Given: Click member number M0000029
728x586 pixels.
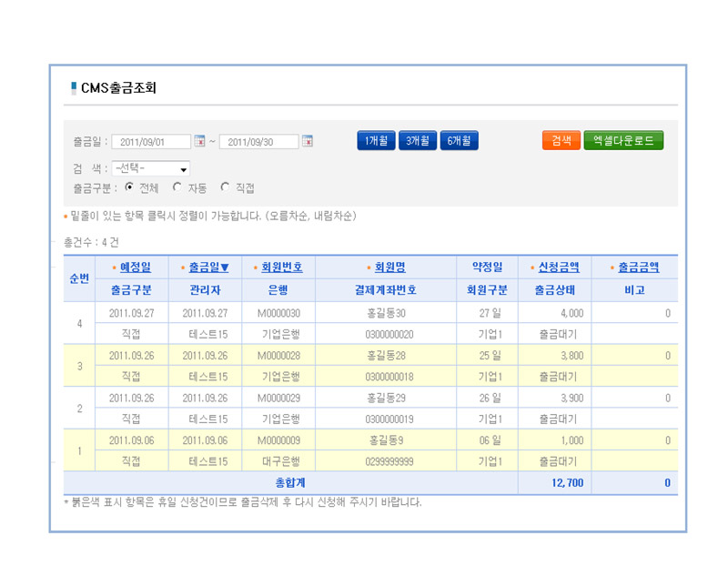Looking at the screenshot, I should tap(279, 399).
